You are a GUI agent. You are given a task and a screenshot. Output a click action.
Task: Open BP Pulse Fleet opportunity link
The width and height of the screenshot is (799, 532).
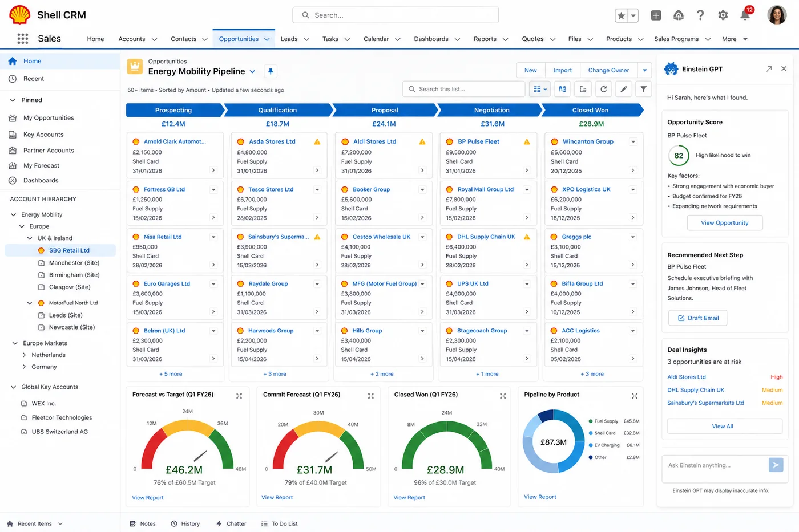[x=478, y=142]
